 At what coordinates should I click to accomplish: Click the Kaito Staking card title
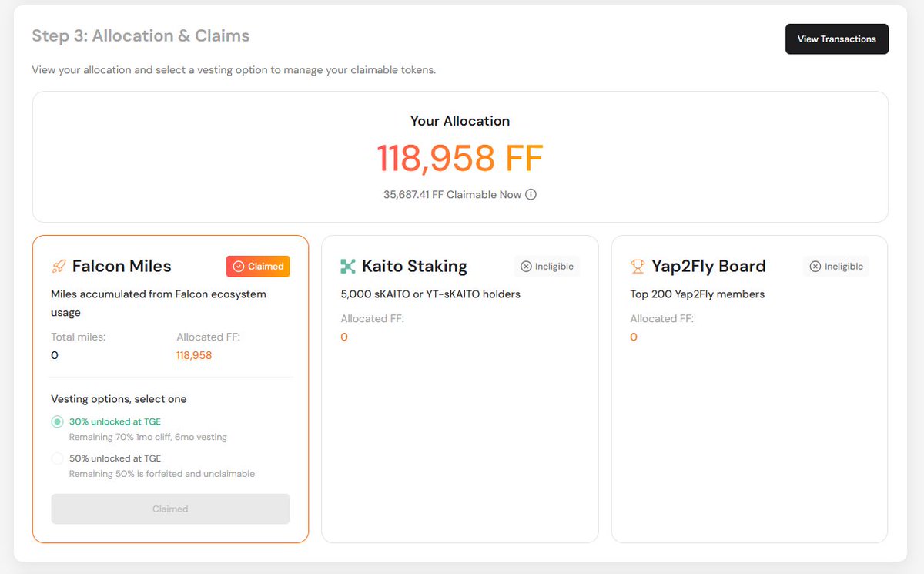click(414, 267)
